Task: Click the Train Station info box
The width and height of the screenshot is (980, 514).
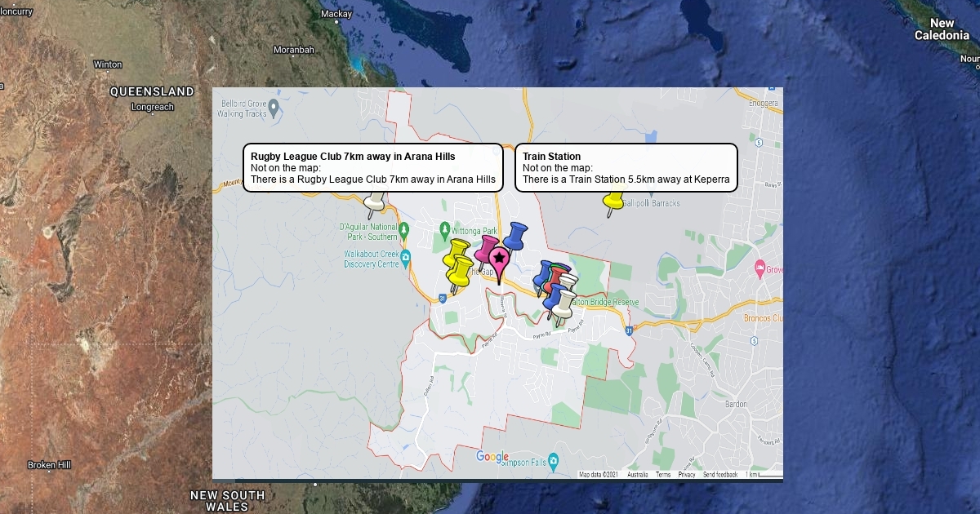Action: pos(626,167)
